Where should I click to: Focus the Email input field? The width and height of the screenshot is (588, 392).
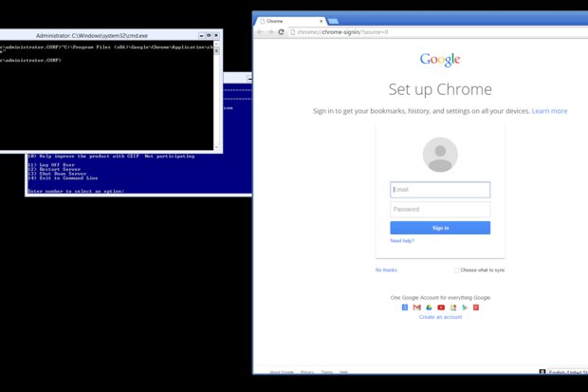tap(440, 190)
